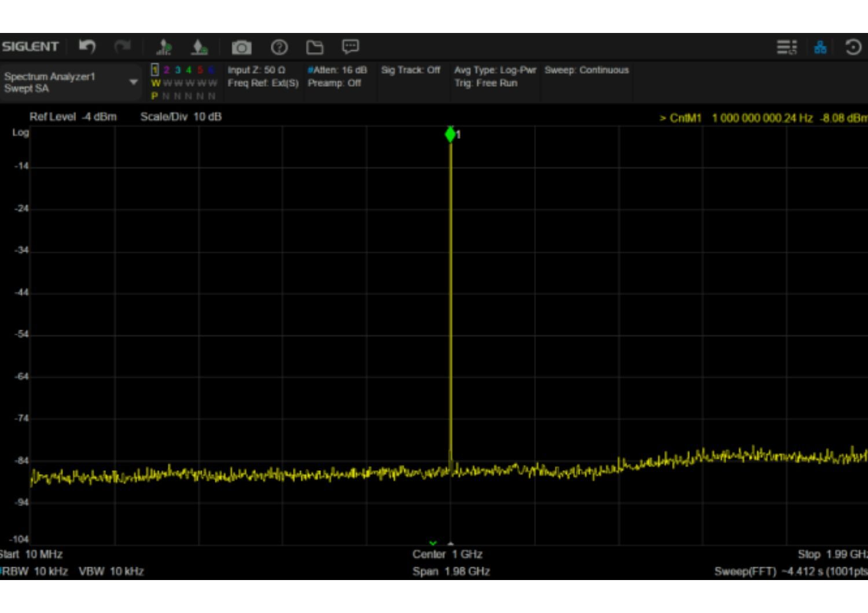Click the Center 1 GHz frequency label
This screenshot has width=868, height=613.
pyautogui.click(x=447, y=554)
